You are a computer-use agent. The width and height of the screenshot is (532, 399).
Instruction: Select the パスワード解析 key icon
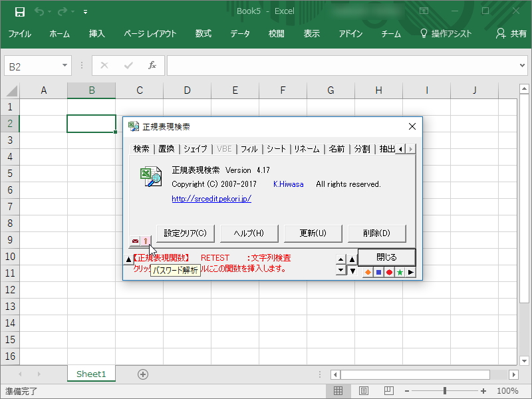click(x=147, y=240)
